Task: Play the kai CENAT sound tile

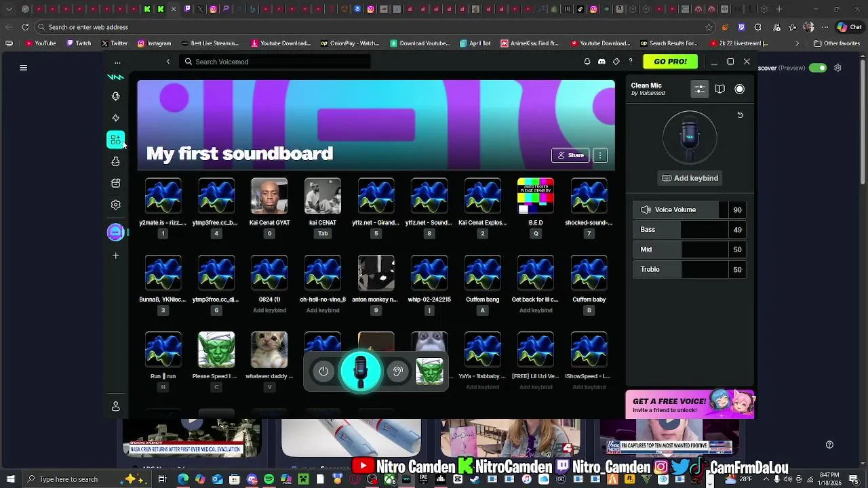Action: click(323, 196)
